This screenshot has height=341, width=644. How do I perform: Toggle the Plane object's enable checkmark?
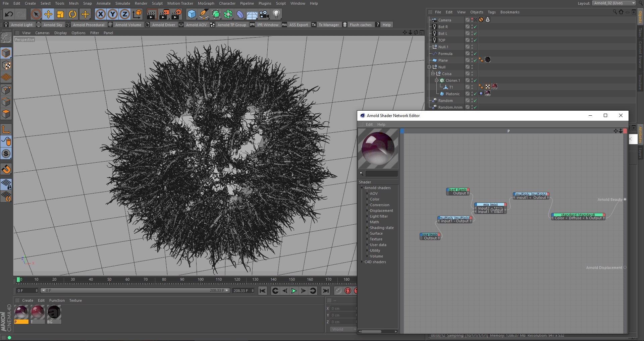[x=475, y=60]
